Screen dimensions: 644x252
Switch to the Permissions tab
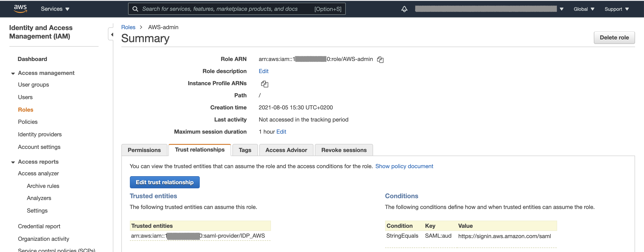point(144,150)
